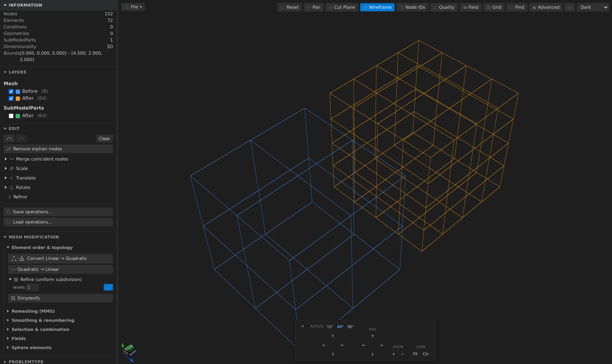Viewport: 612px width, 364px height.
Task: Click the After mesh orange color swatch
Action: [x=18, y=99]
